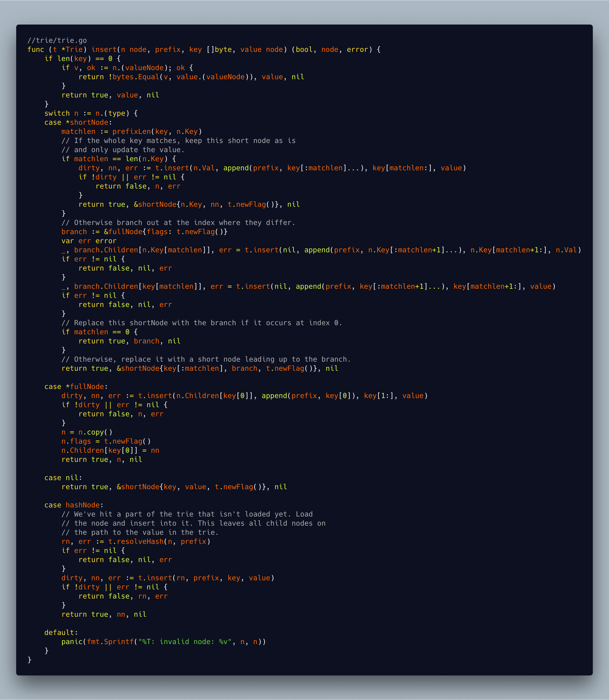This screenshot has width=609, height=700.
Task: Click the panic(fmt.Sprintf(...)) line
Action: point(164,642)
